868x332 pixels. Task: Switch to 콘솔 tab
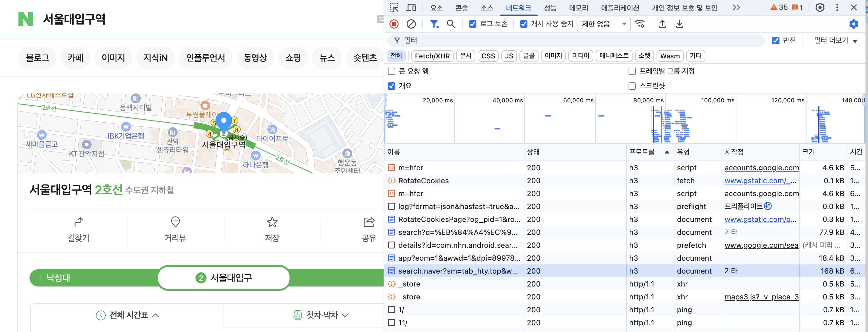[x=462, y=7]
